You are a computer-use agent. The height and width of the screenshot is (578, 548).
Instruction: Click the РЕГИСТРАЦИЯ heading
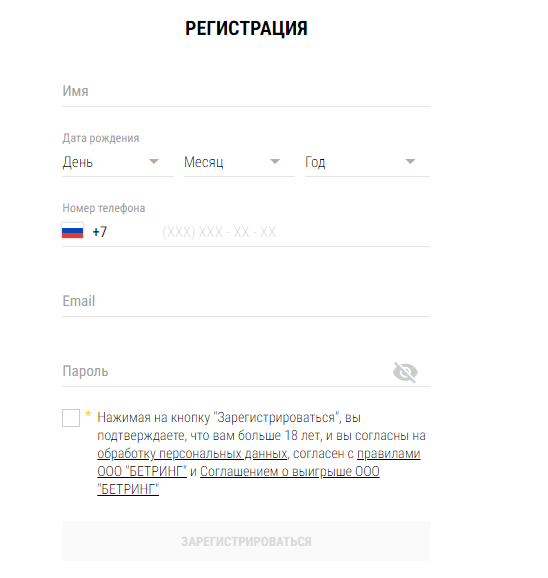[246, 28]
